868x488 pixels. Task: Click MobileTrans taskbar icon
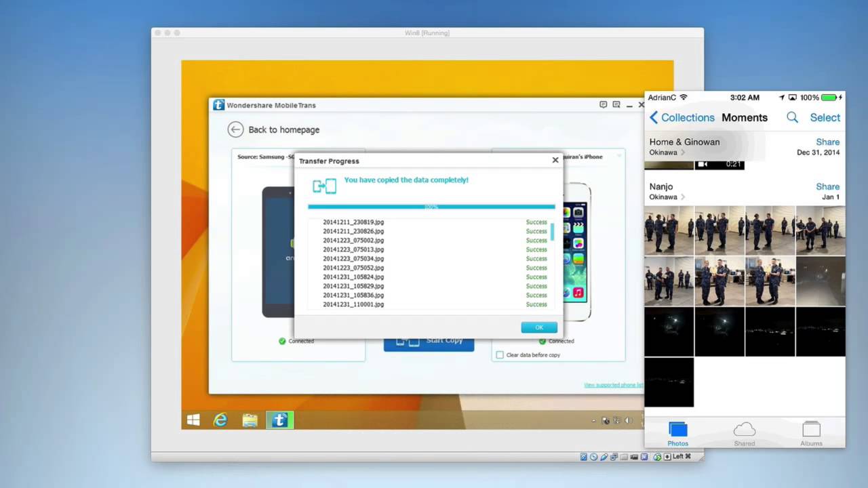[279, 420]
